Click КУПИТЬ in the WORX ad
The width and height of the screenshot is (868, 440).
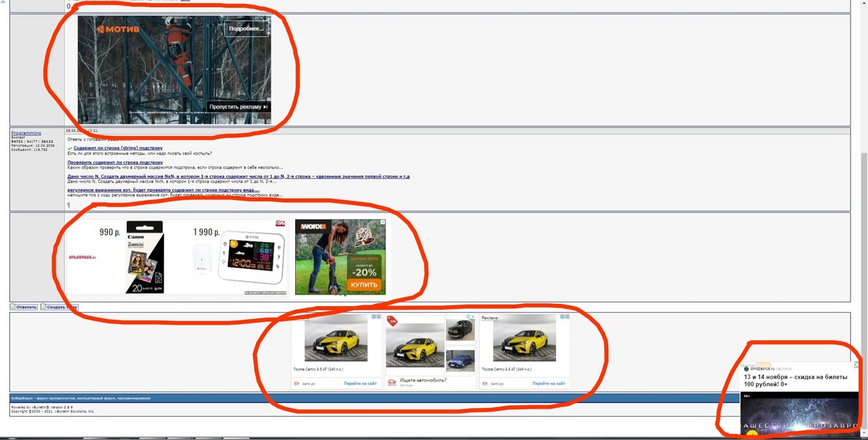pos(364,285)
